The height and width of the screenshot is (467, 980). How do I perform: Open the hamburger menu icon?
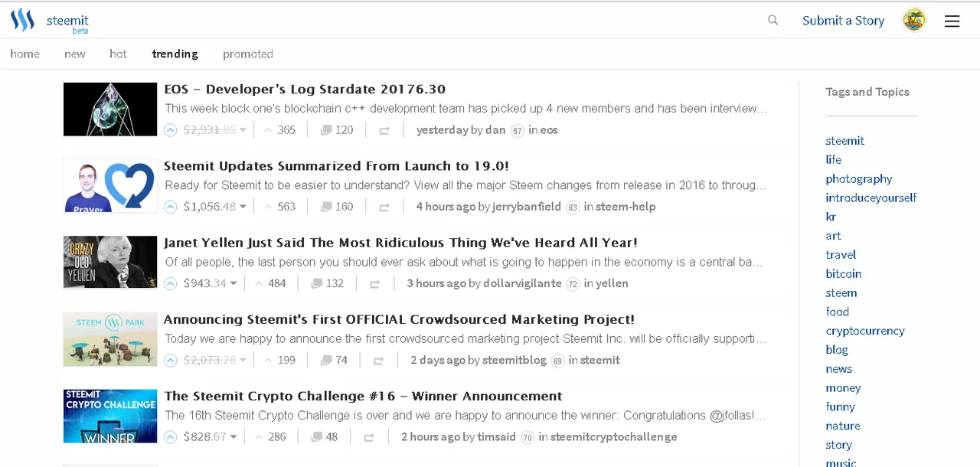[952, 21]
